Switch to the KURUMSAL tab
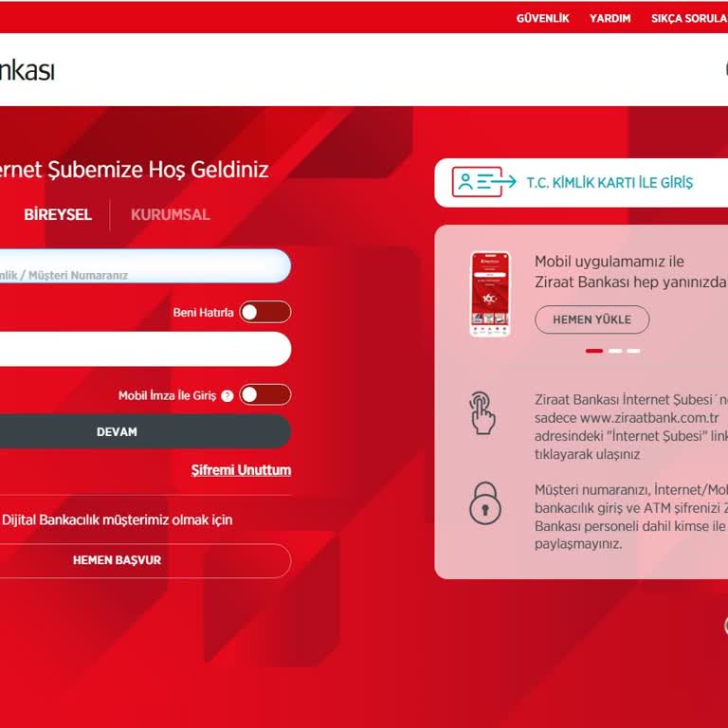 pyautogui.click(x=171, y=214)
